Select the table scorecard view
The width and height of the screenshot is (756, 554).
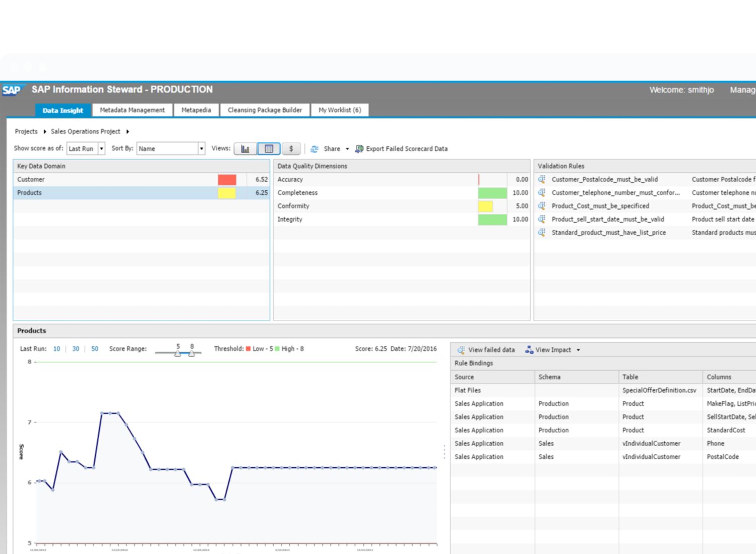coord(269,149)
